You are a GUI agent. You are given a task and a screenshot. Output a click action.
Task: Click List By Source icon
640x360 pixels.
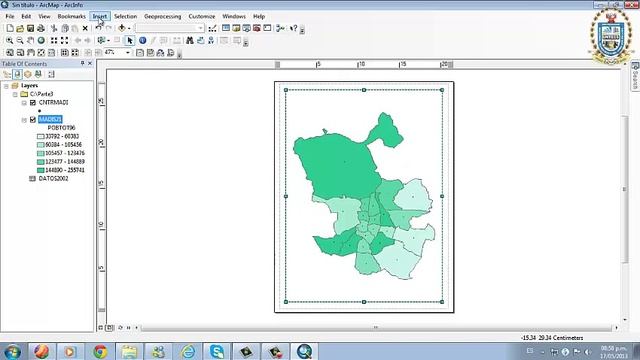click(17, 74)
